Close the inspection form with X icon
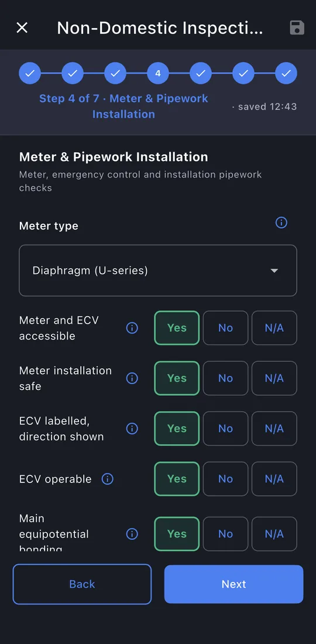316x644 pixels. click(x=22, y=28)
